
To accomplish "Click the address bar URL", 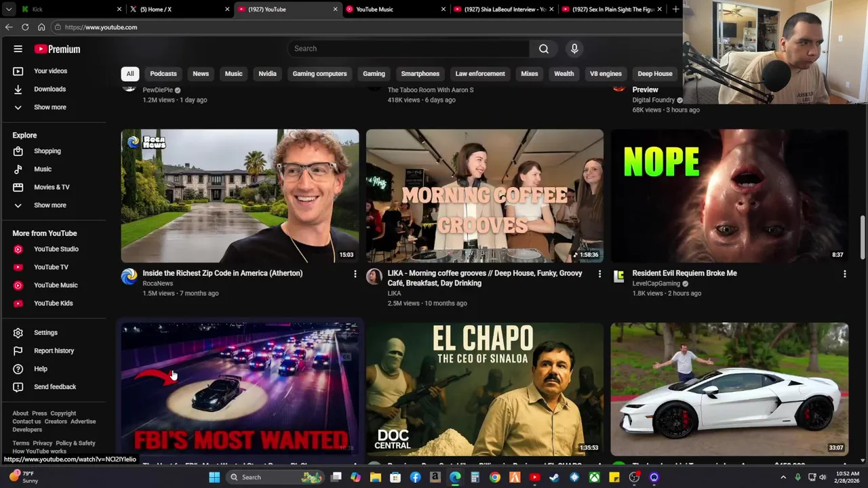I will (x=101, y=27).
